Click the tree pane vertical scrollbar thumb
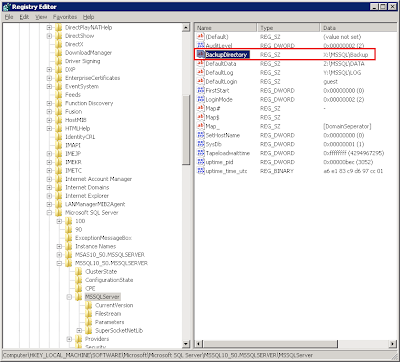 click(x=186, y=130)
